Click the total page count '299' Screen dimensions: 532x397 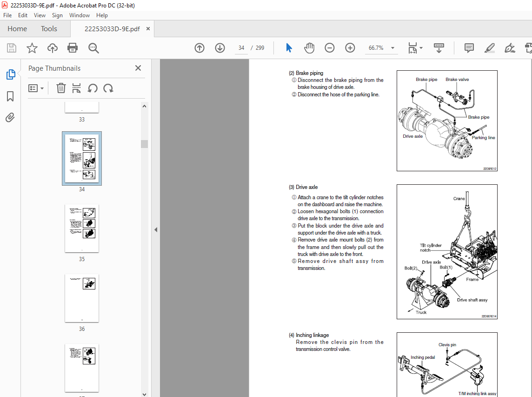260,48
